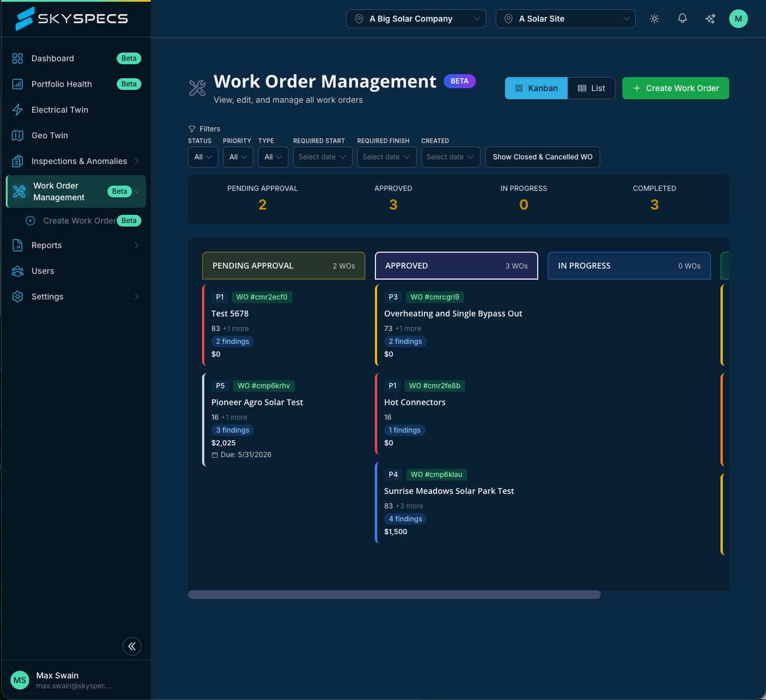Click the Kanban horizontal scrollbar
Viewport: 766px width, 700px height.
pyautogui.click(x=394, y=594)
